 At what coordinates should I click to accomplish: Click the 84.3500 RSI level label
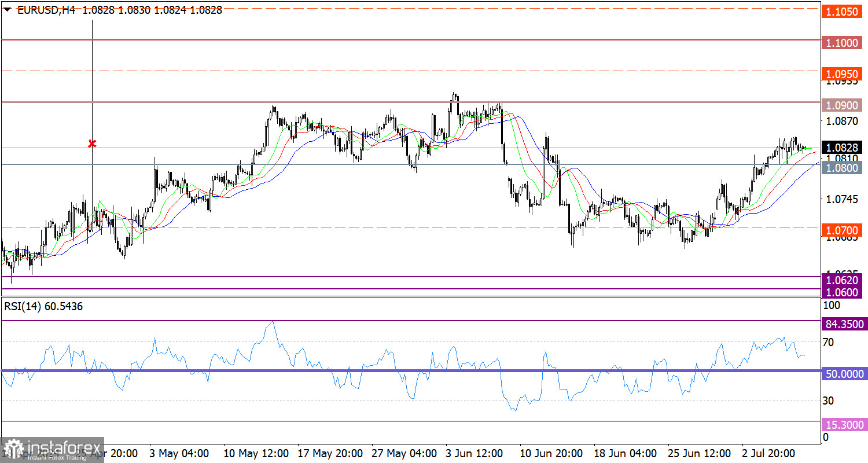pyautogui.click(x=845, y=324)
